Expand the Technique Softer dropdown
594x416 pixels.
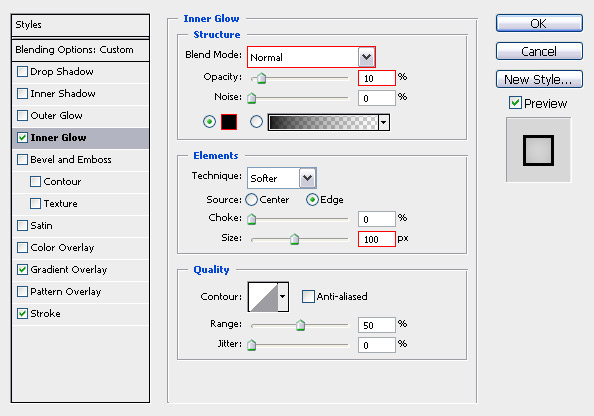click(x=281, y=178)
